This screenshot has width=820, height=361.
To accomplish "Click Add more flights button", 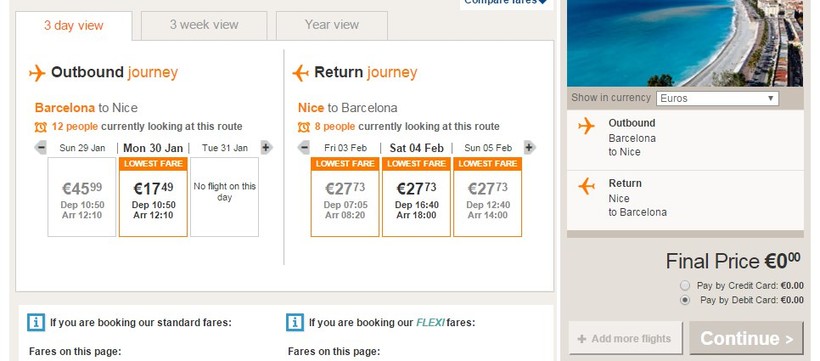I will [x=625, y=338].
